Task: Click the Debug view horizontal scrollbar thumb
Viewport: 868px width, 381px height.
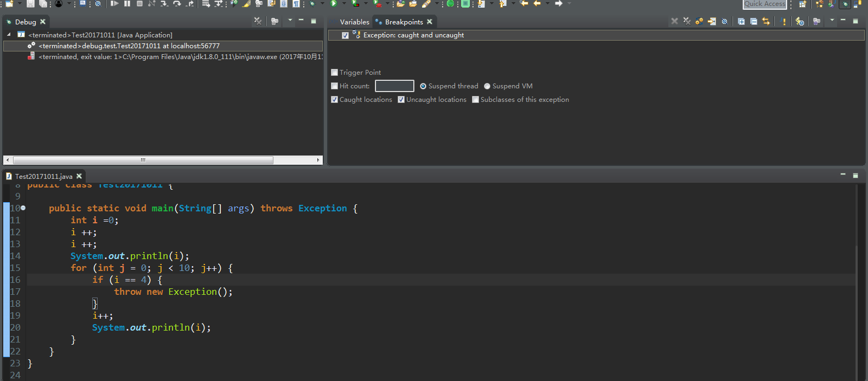Action: (x=143, y=160)
